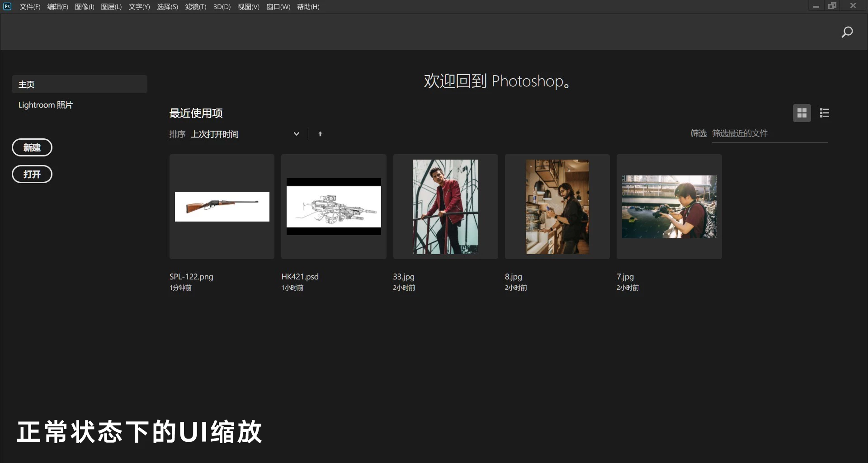
Task: Focus the 筛选最近的文件 filter field
Action: [x=770, y=133]
